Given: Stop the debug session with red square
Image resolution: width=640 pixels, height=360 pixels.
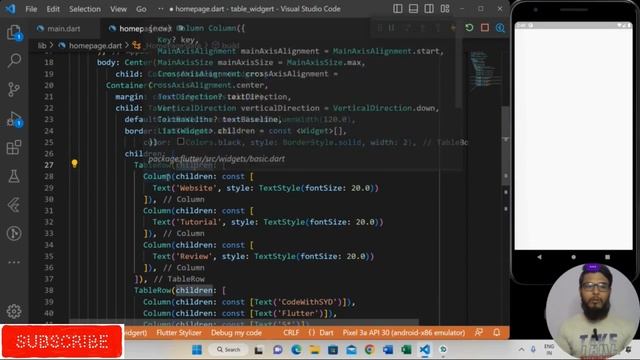Looking at the screenshot, I should pyautogui.click(x=484, y=28).
